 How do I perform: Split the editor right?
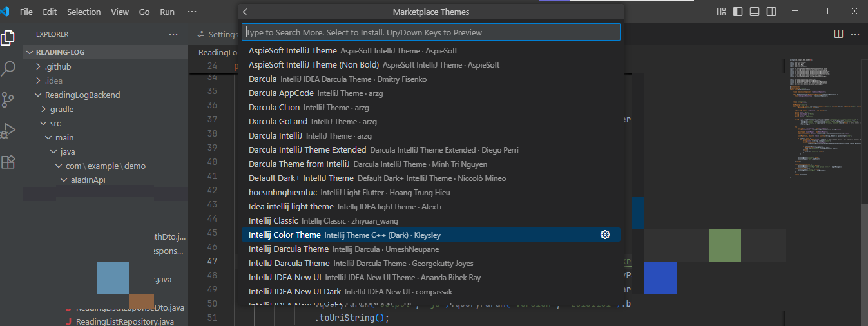point(838,34)
